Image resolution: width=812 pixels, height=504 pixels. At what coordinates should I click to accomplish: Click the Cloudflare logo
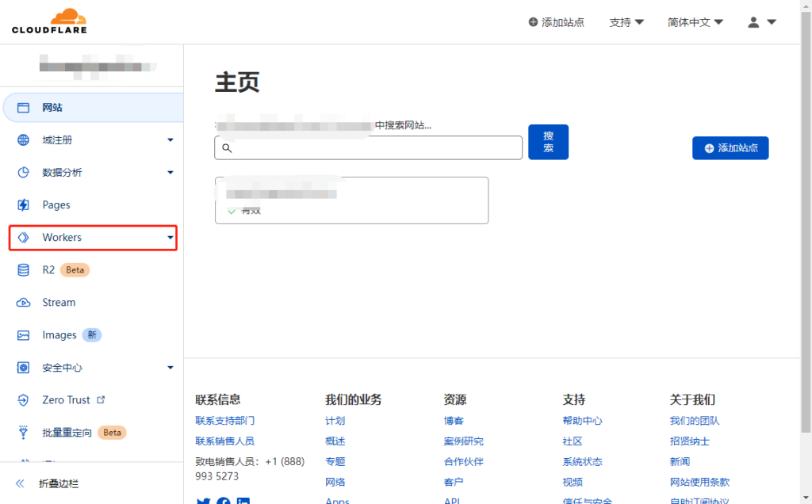coord(48,21)
